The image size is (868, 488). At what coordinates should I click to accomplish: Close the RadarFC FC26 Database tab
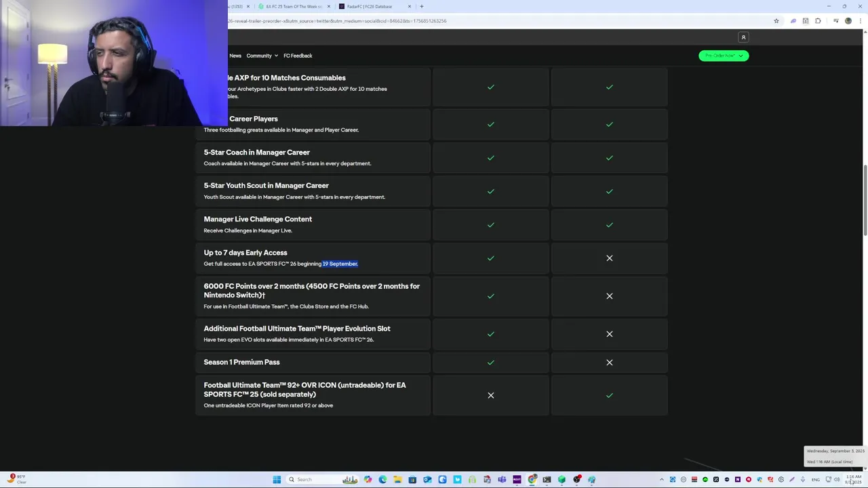(409, 6)
